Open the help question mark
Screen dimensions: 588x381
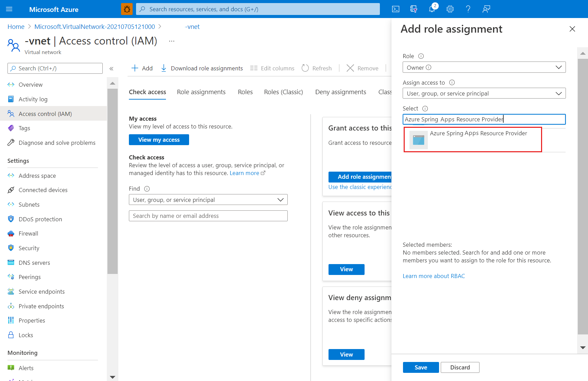tap(468, 9)
